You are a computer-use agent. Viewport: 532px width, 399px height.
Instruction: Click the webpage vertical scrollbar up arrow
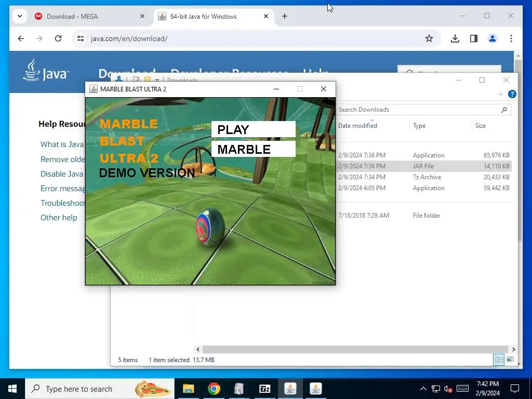[518, 55]
